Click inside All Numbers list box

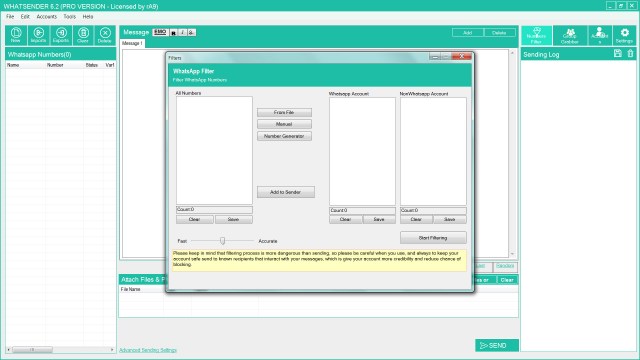point(214,150)
